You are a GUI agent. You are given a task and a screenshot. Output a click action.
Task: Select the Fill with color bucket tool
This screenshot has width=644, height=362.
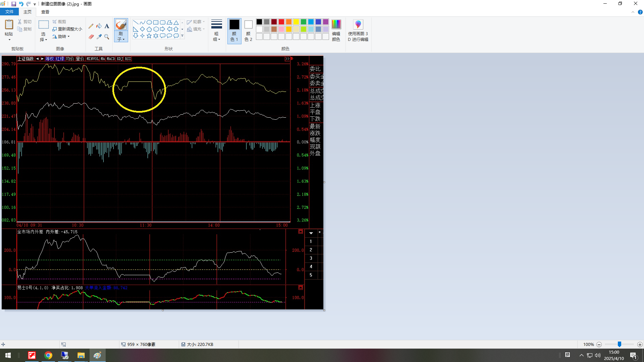coord(99,26)
